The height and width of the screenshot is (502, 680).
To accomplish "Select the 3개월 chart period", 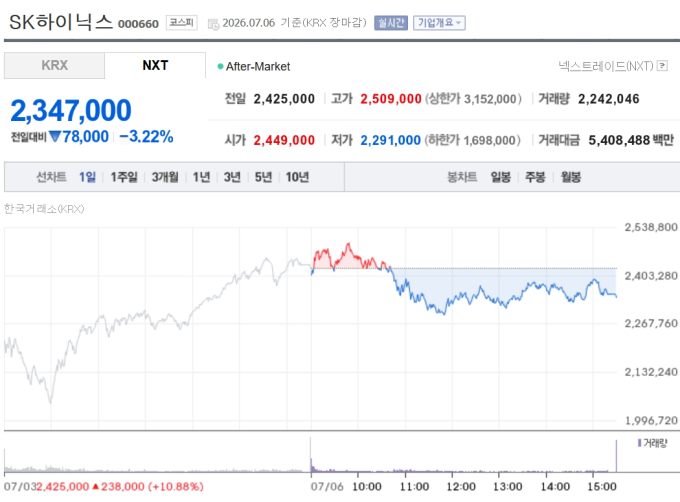I will tap(165, 177).
